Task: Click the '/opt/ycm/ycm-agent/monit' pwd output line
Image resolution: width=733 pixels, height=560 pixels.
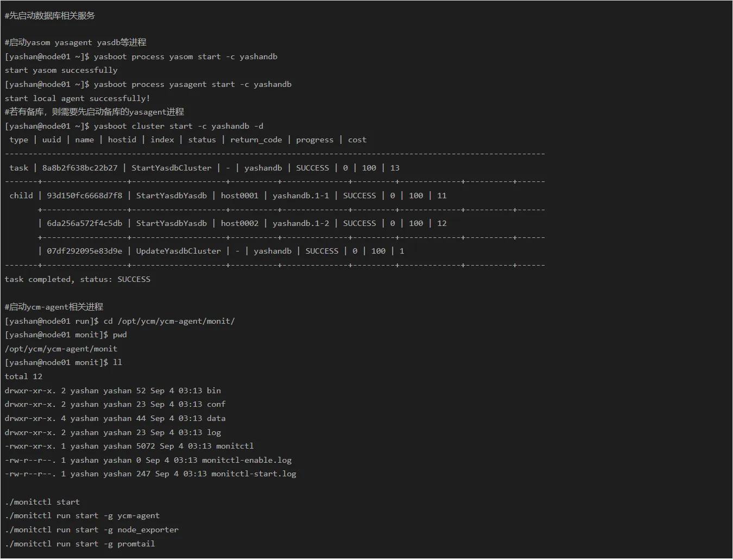Action: [x=61, y=349]
